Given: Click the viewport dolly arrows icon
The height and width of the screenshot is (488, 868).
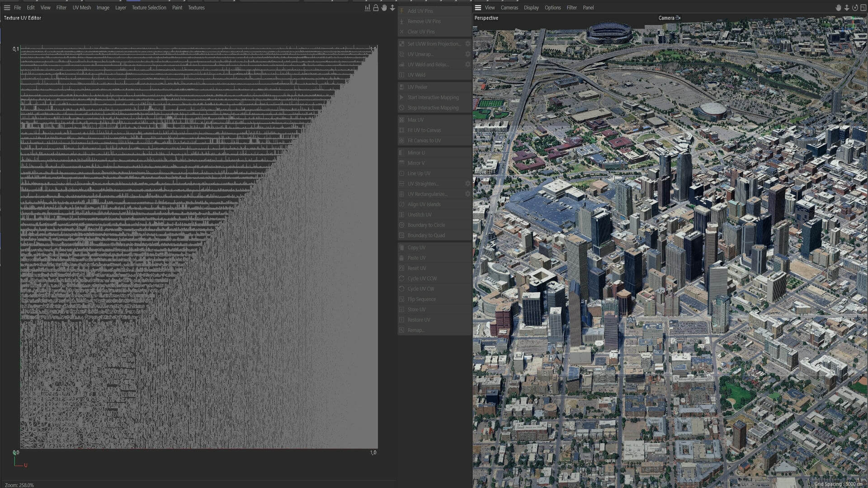Looking at the screenshot, I should pos(847,8).
